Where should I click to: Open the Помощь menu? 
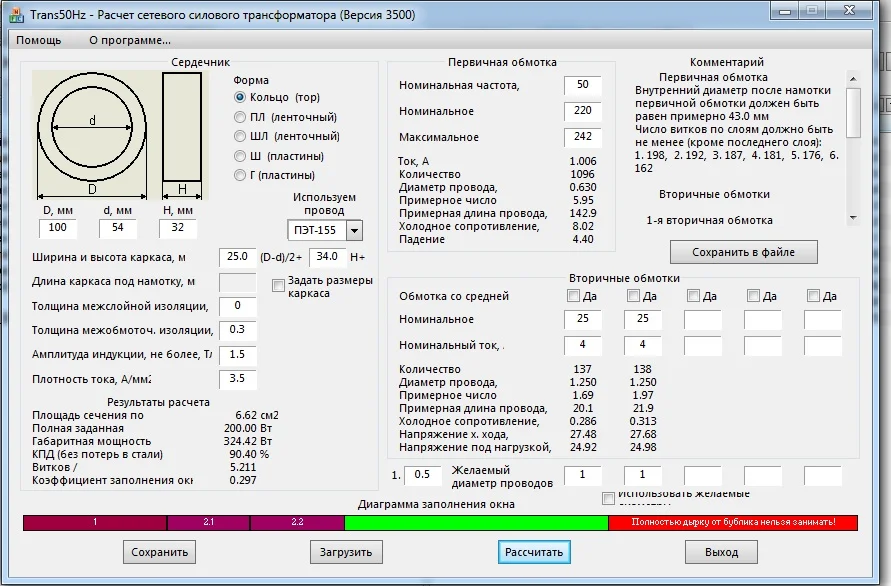[38, 40]
